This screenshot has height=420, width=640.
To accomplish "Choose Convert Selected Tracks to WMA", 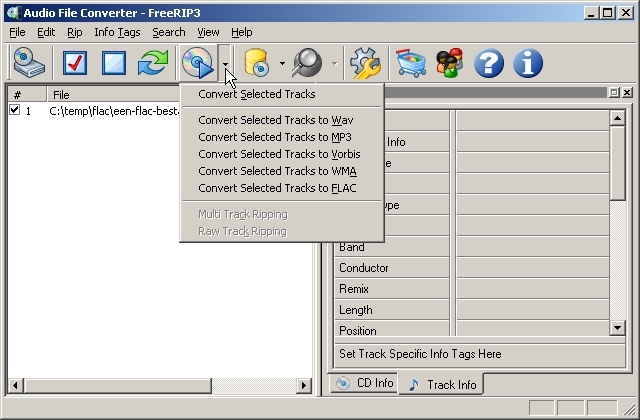I will click(x=282, y=171).
